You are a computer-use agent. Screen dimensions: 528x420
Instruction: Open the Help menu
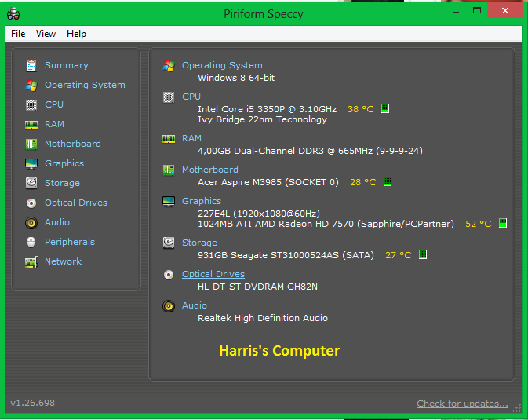point(76,34)
